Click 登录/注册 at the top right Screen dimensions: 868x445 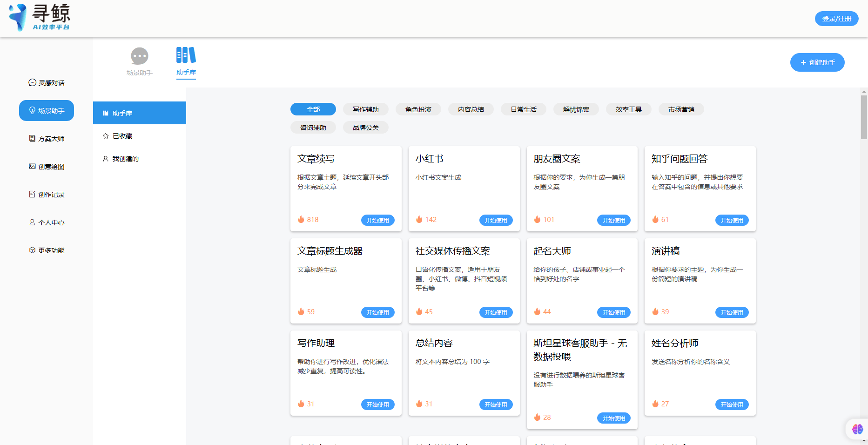pyautogui.click(x=836, y=19)
